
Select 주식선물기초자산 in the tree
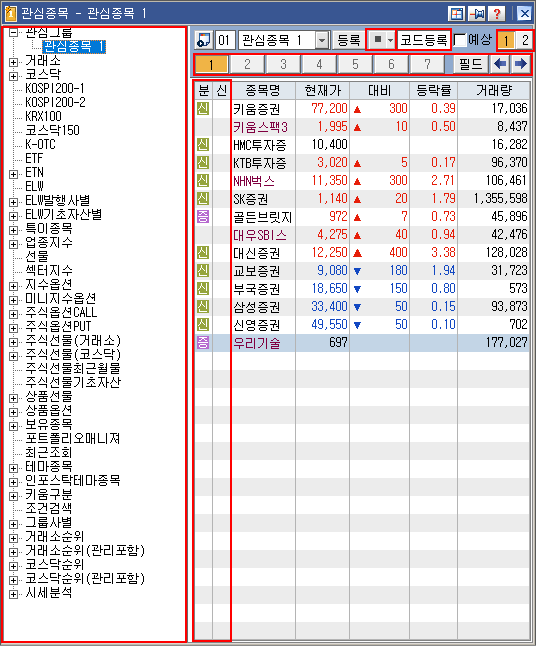pos(73,382)
